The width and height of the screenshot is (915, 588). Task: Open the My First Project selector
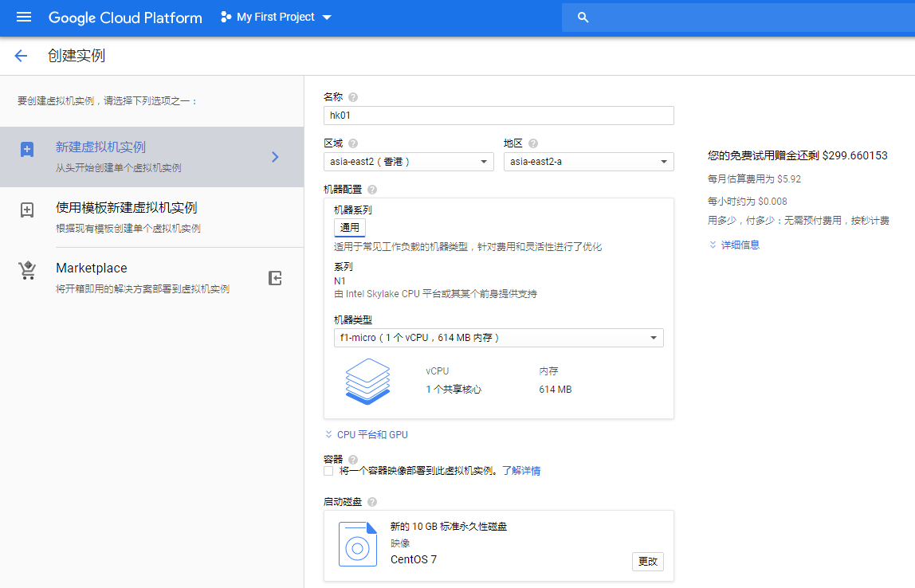click(276, 17)
